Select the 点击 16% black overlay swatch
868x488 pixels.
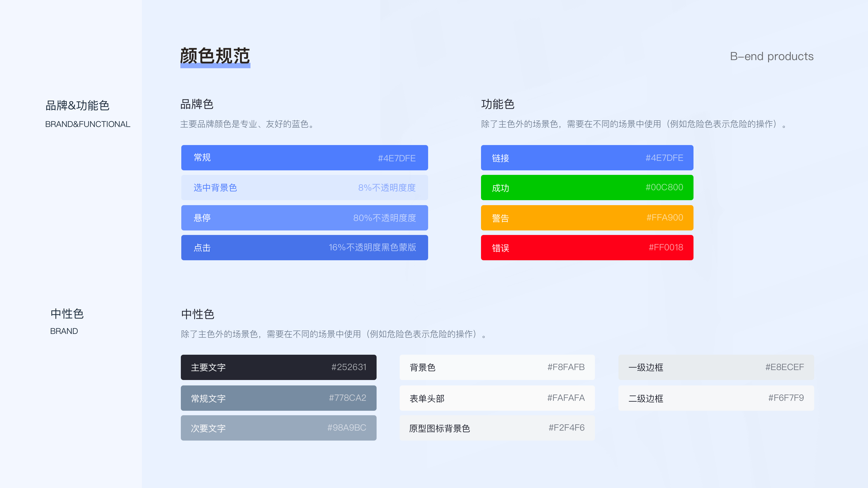point(305,248)
